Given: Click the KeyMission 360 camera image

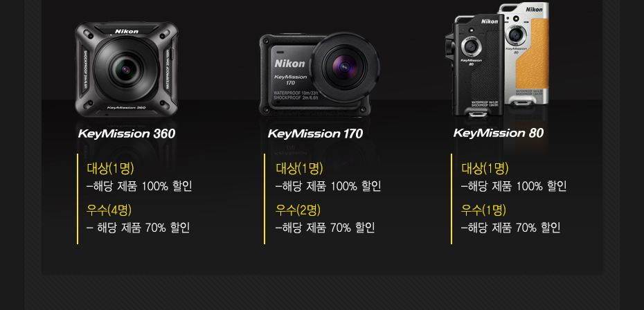Looking at the screenshot, I should tap(127, 69).
